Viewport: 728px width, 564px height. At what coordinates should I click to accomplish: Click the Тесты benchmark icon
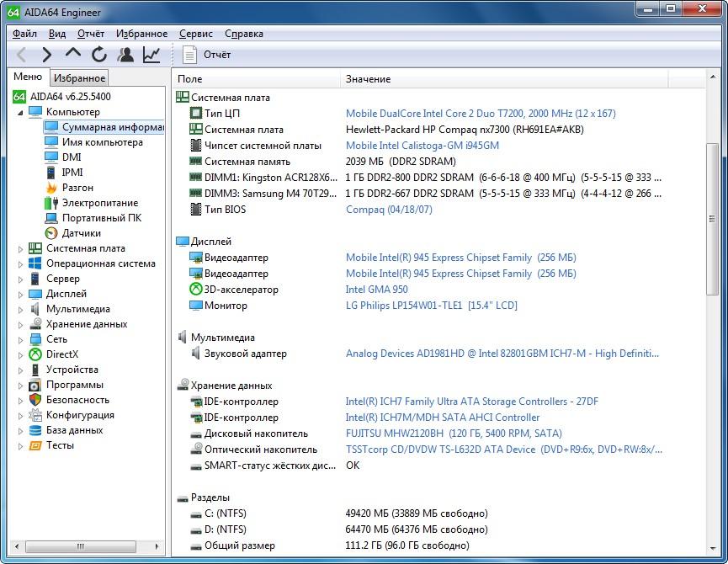click(35, 445)
